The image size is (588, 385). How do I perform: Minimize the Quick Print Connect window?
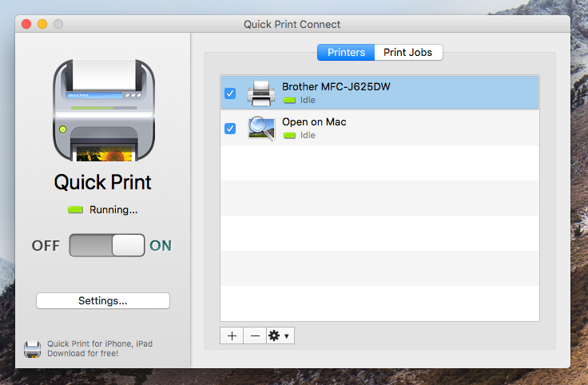[42, 24]
